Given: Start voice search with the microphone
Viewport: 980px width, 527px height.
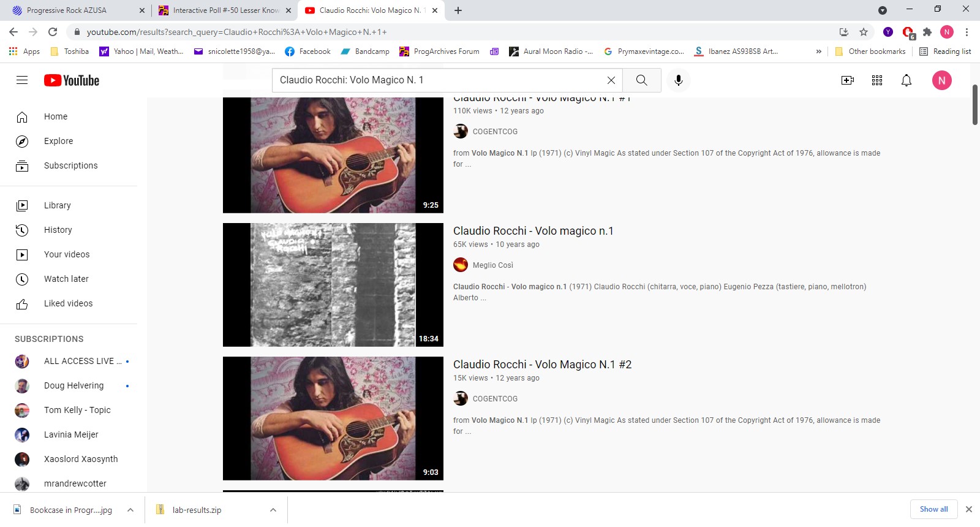Looking at the screenshot, I should pos(678,80).
